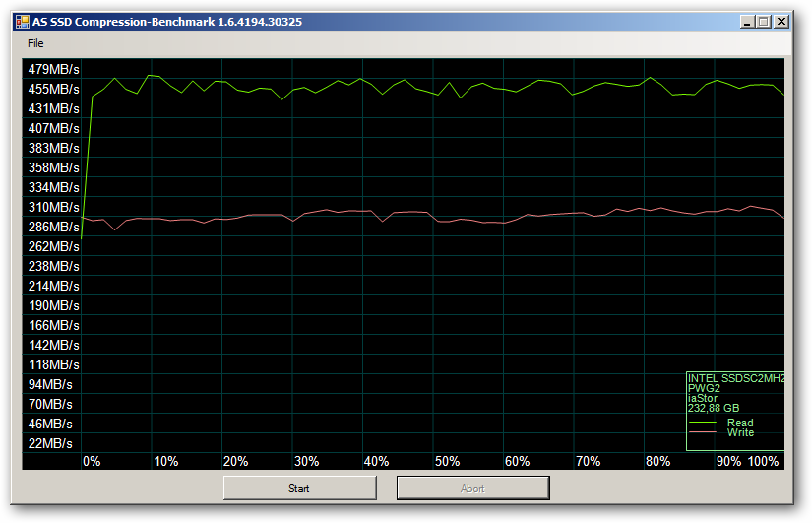This screenshot has width=812, height=523.
Task: Click the 22MB/s axis label
Action: [x=50, y=443]
